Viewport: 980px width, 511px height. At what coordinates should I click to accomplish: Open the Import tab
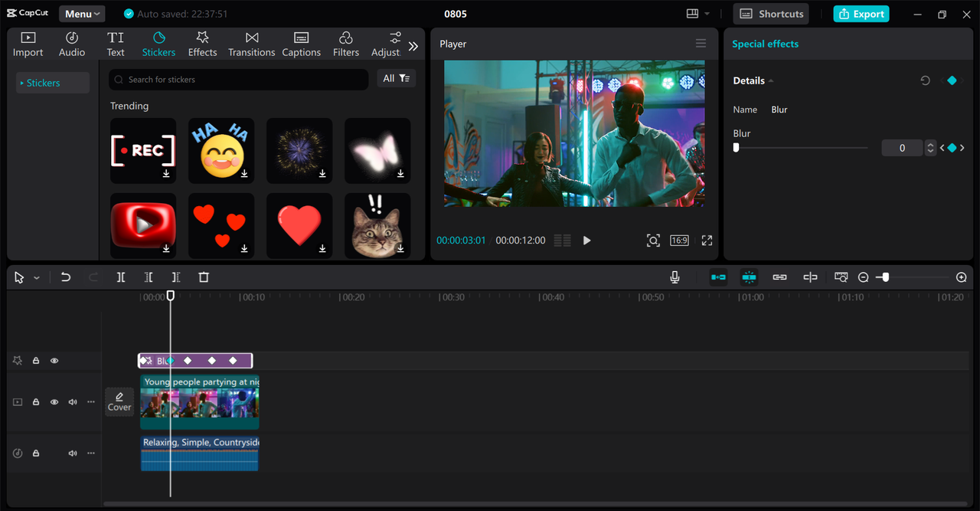point(28,44)
